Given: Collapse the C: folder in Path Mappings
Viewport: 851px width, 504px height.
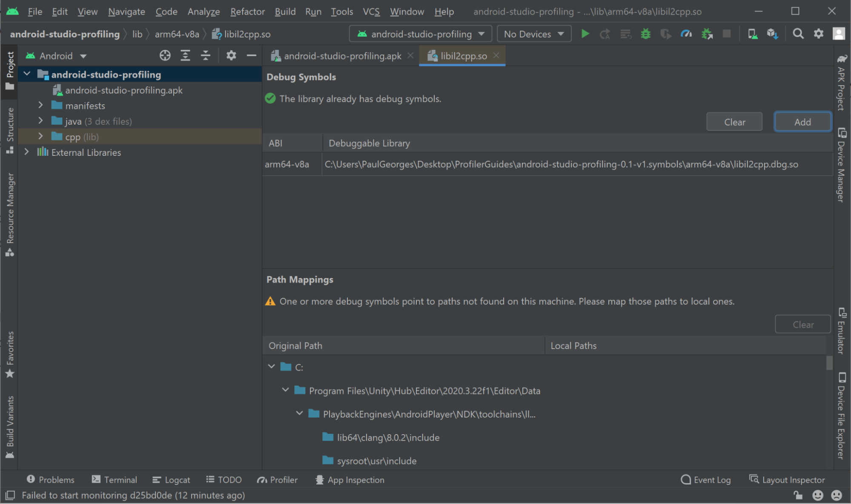Looking at the screenshot, I should [271, 367].
